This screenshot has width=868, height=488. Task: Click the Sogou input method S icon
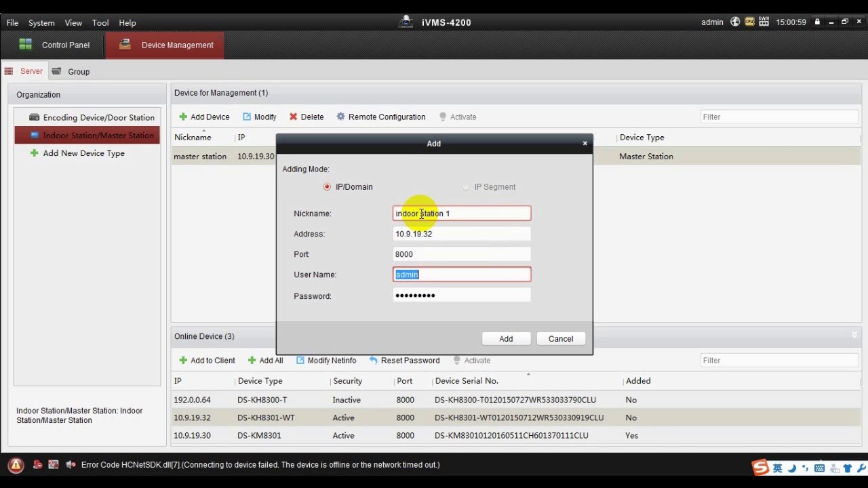(x=760, y=468)
